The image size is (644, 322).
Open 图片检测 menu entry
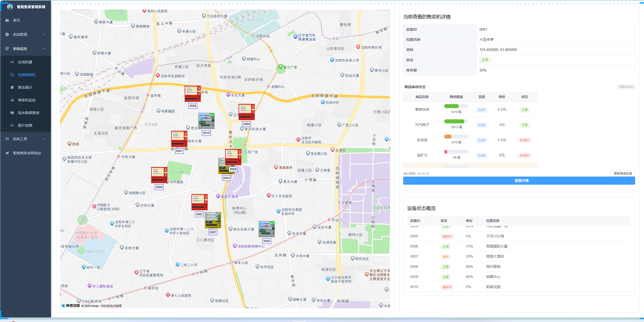click(25, 125)
